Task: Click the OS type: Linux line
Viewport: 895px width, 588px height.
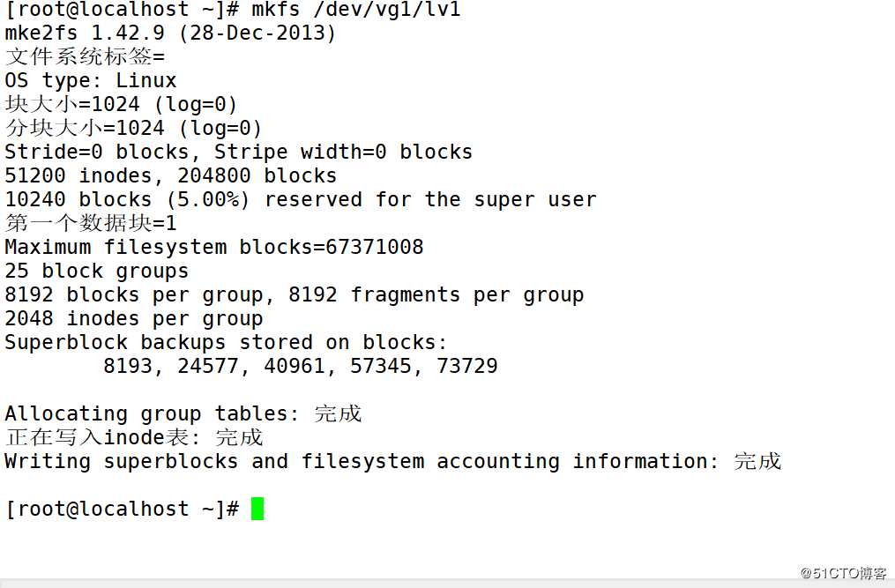Action: 91,81
